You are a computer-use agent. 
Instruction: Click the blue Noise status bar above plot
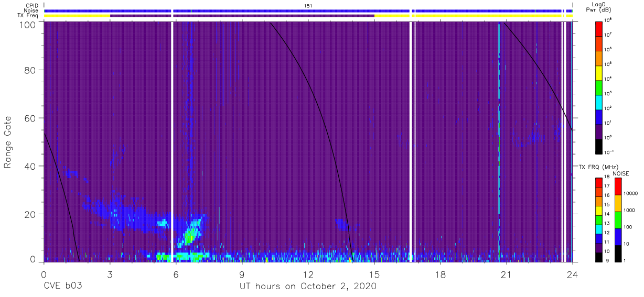(x=308, y=10)
